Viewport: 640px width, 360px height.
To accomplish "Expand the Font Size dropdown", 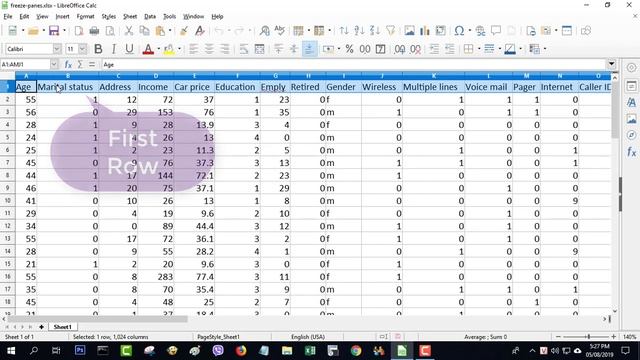I will (x=82, y=49).
